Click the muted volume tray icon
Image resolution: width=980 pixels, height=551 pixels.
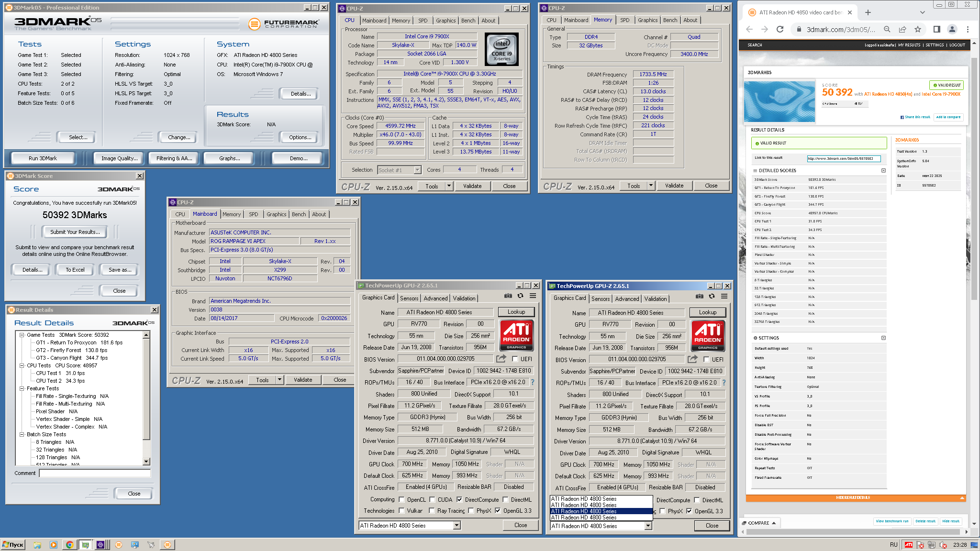click(x=943, y=545)
